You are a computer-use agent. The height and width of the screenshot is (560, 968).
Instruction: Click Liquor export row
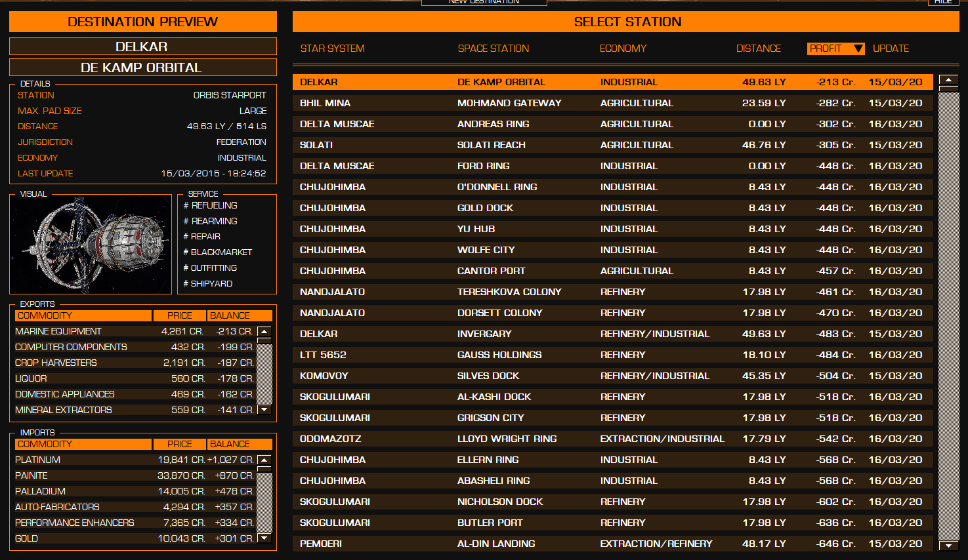pos(135,378)
